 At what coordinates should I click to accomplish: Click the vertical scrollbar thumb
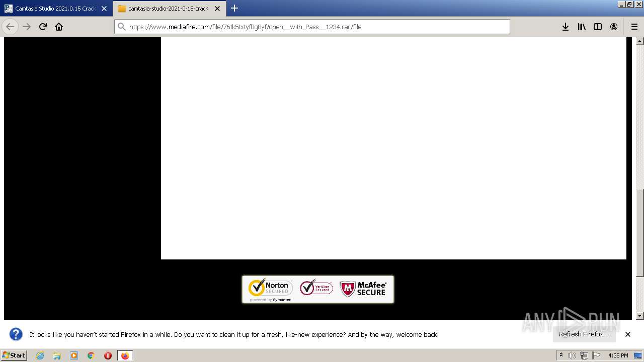[x=640, y=233]
